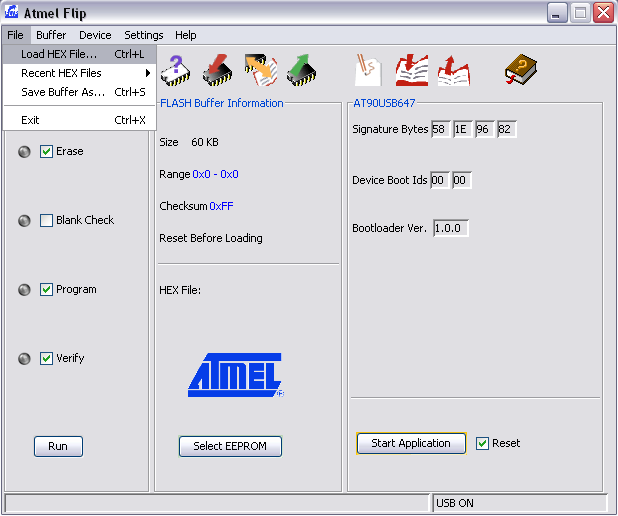
Task: Click Signature Bytes field showing 96
Action: (x=485, y=129)
